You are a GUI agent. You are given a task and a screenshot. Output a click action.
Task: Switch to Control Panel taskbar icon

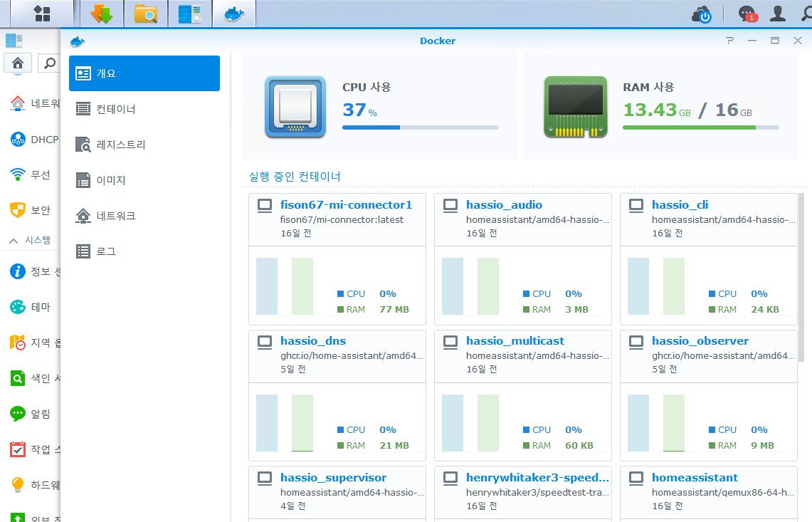click(189, 14)
